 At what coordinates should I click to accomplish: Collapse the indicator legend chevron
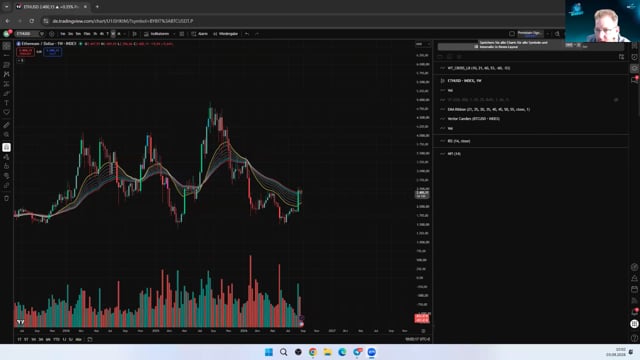click(20, 60)
